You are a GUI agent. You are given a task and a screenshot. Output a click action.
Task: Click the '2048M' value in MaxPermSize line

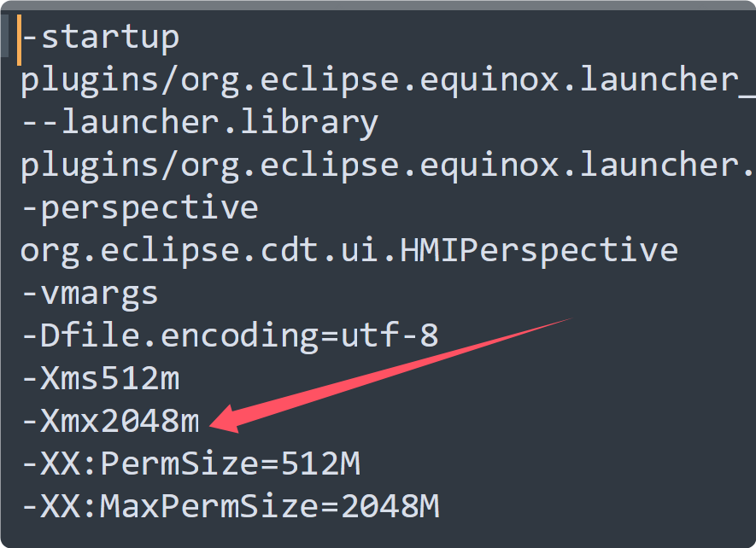[x=390, y=506]
